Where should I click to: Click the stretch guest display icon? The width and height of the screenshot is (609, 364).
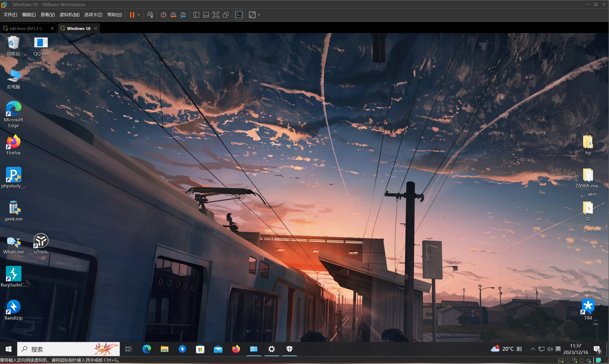252,15
